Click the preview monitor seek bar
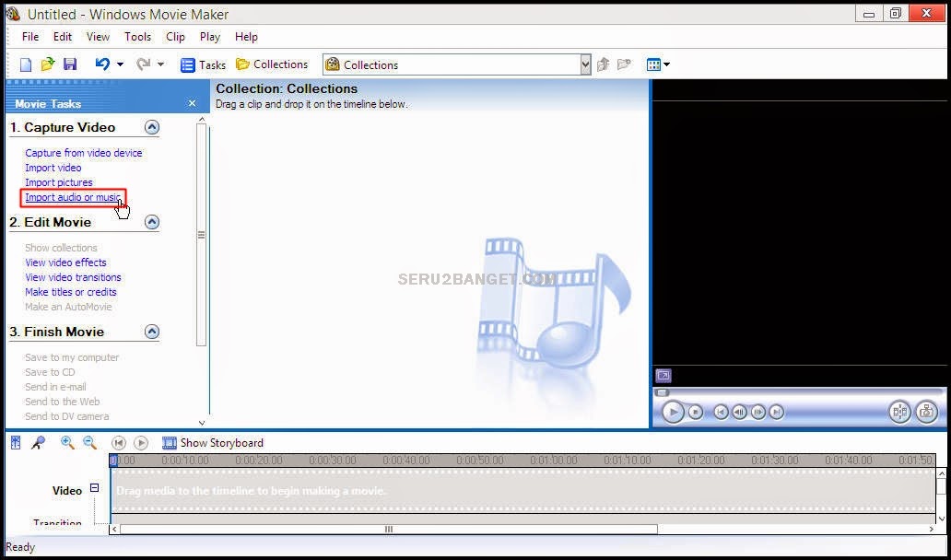The width and height of the screenshot is (951, 560). tap(800, 392)
